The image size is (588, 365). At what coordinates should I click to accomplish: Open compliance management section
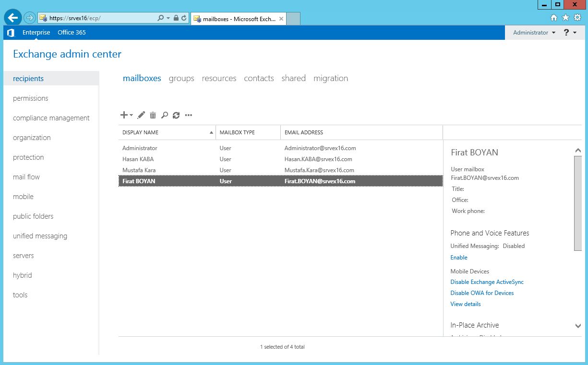(51, 118)
